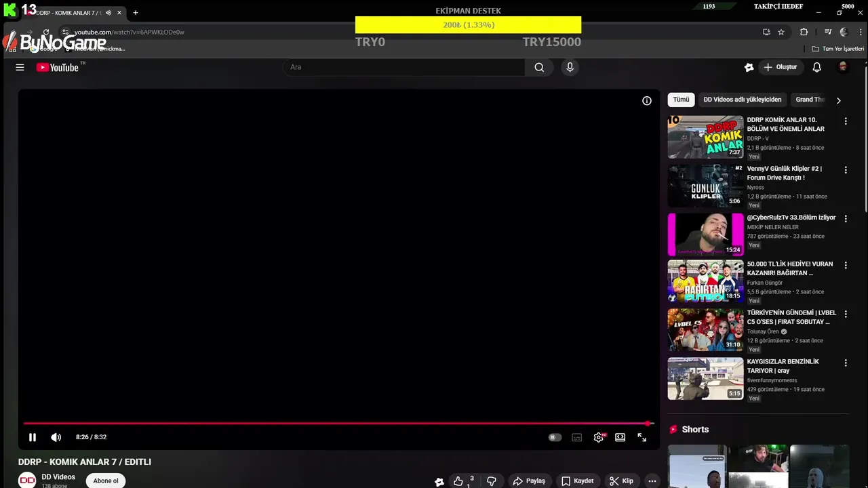The height and width of the screenshot is (488, 868).
Task: Go to the YouTube home logo
Action: [58, 67]
